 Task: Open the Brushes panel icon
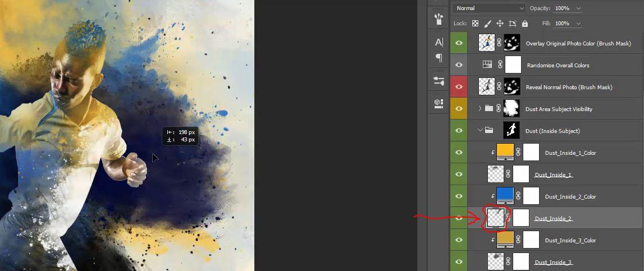(x=439, y=19)
